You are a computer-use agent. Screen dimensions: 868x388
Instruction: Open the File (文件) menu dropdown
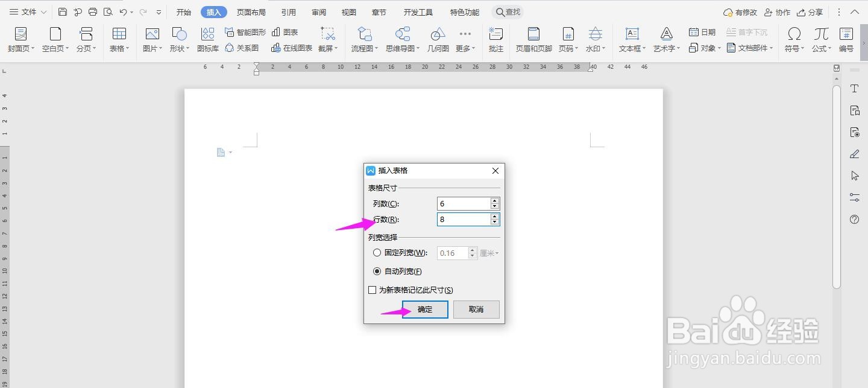[28, 12]
